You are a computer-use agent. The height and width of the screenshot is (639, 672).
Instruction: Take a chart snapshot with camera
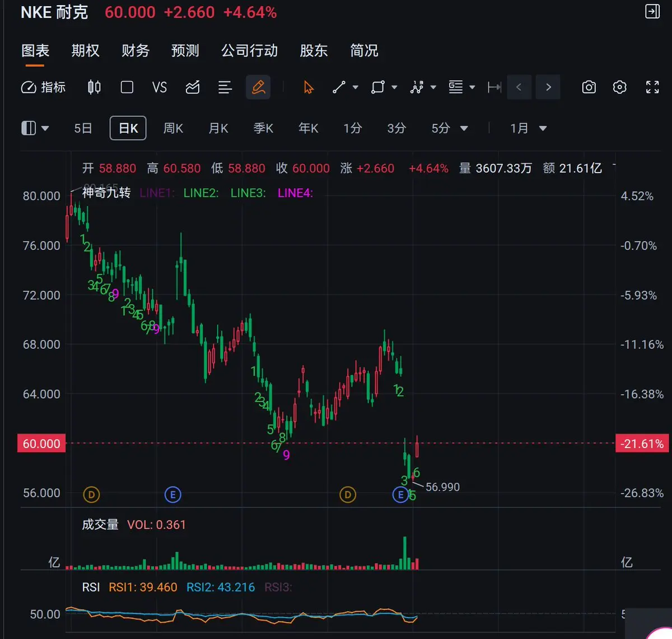tap(589, 87)
